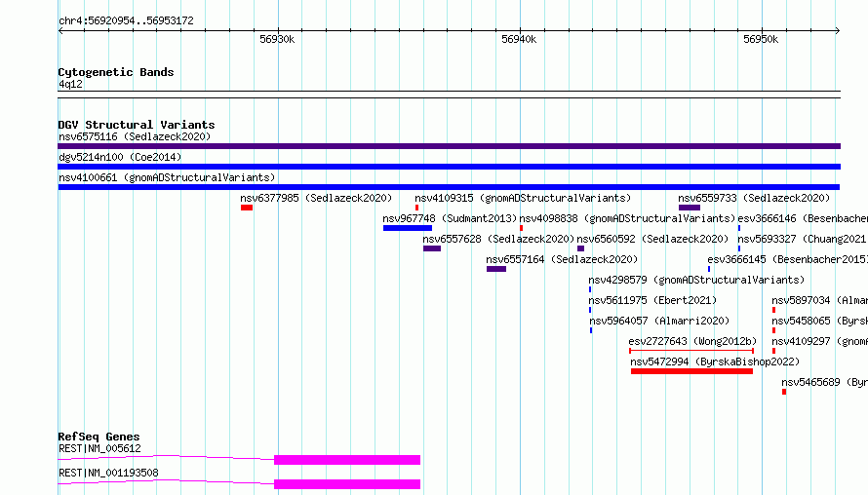
Task: Open the REST|NM_001193508 gene label
Action: click(x=108, y=473)
